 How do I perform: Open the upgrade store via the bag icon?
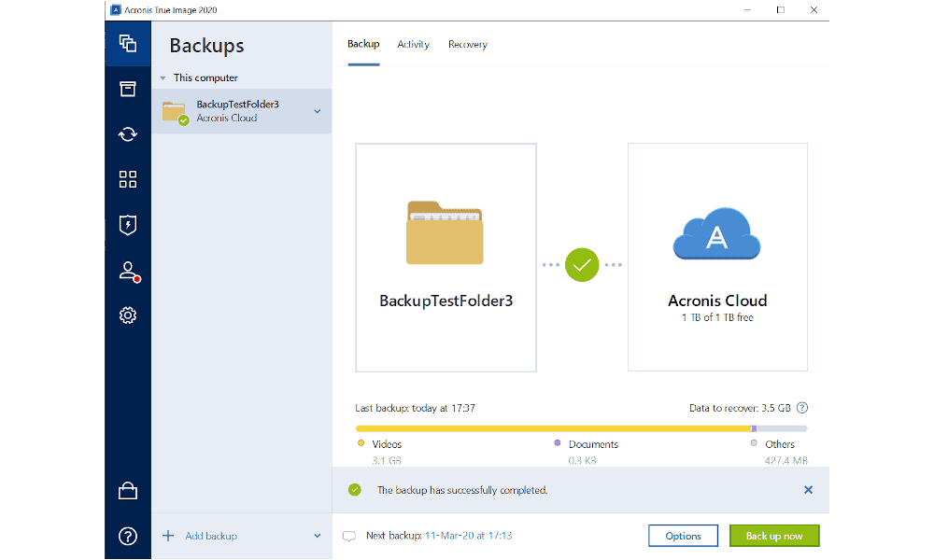[128, 490]
